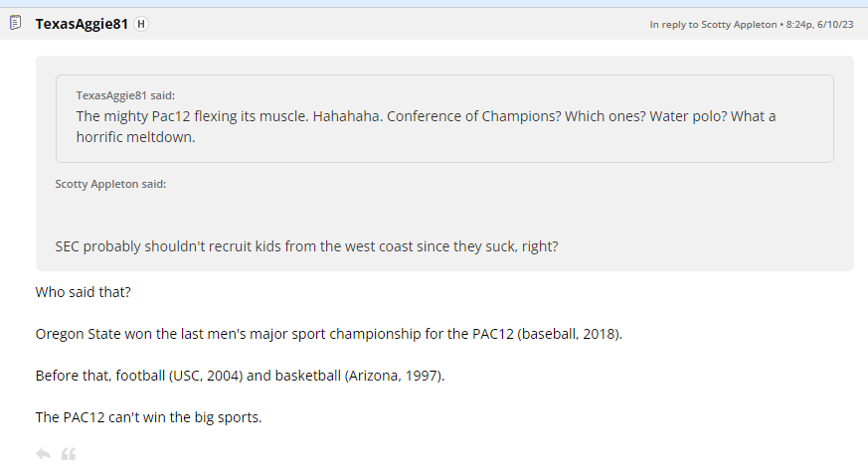Click the 'Before that, football (USC, 2004)' line
This screenshot has width=868, height=468.
[x=240, y=376]
